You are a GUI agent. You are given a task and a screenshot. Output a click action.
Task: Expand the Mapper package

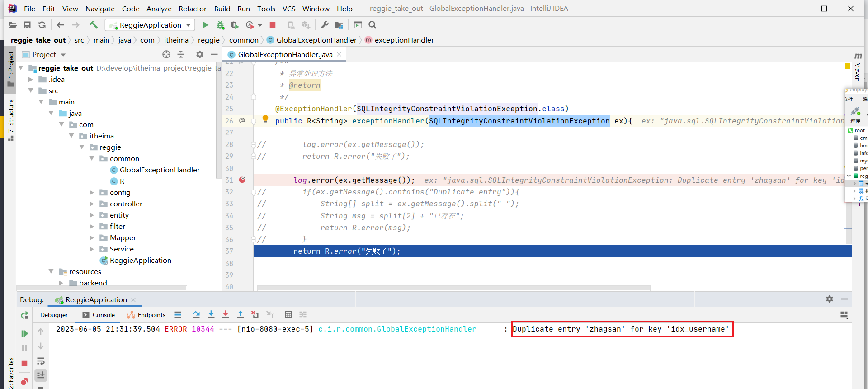tap(92, 237)
